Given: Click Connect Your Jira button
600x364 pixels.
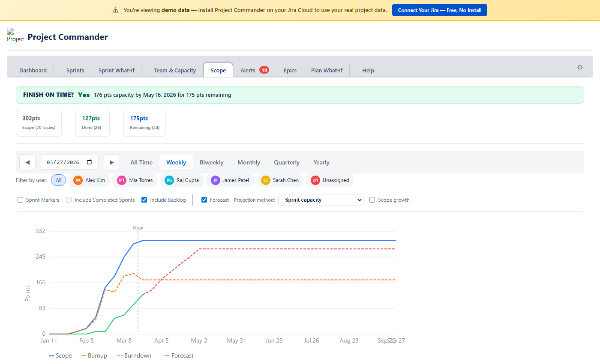Looking at the screenshot, I should 439,10.
